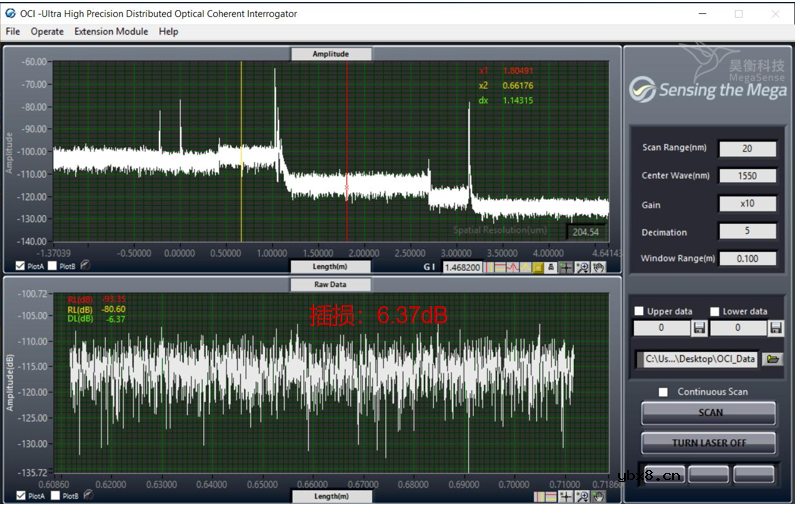Open the folder browse icon beside OCI_Data path
This screenshot has height=506, width=796.
(772, 359)
